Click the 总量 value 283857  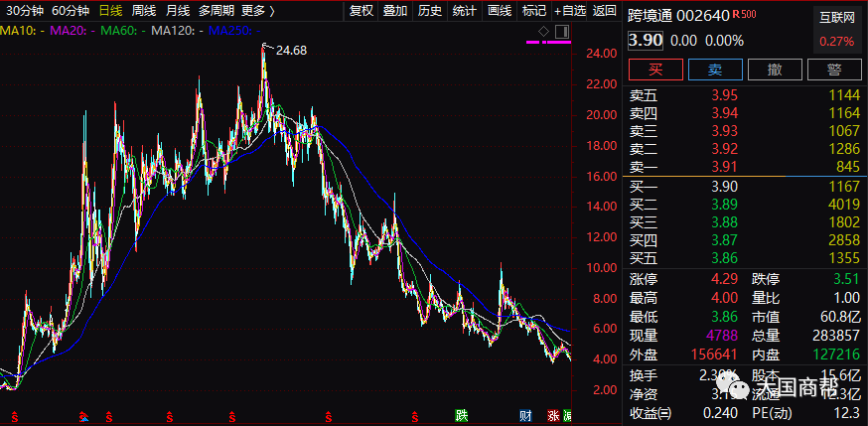(x=836, y=335)
